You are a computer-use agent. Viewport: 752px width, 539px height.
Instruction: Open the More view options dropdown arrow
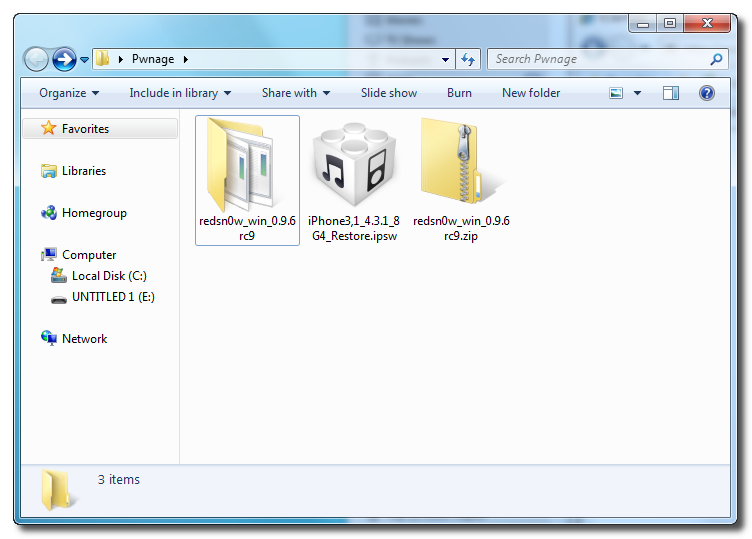coord(637,93)
